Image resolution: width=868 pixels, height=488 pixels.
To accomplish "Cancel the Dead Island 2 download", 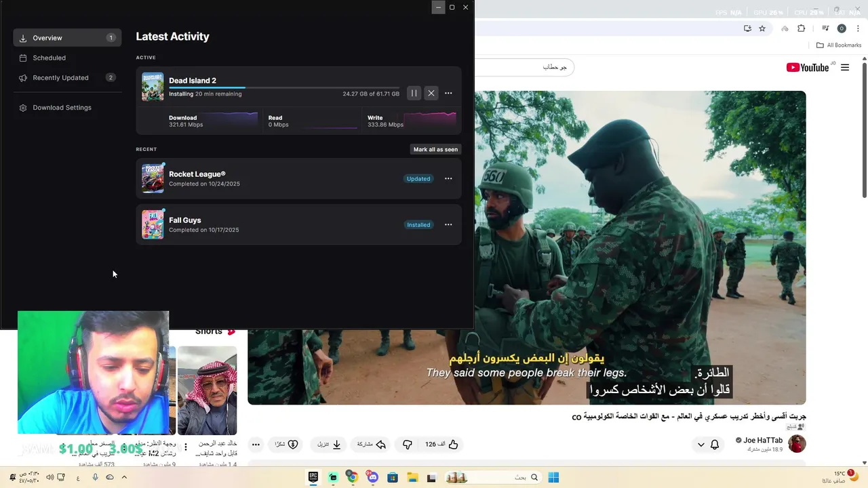I will tap(431, 93).
